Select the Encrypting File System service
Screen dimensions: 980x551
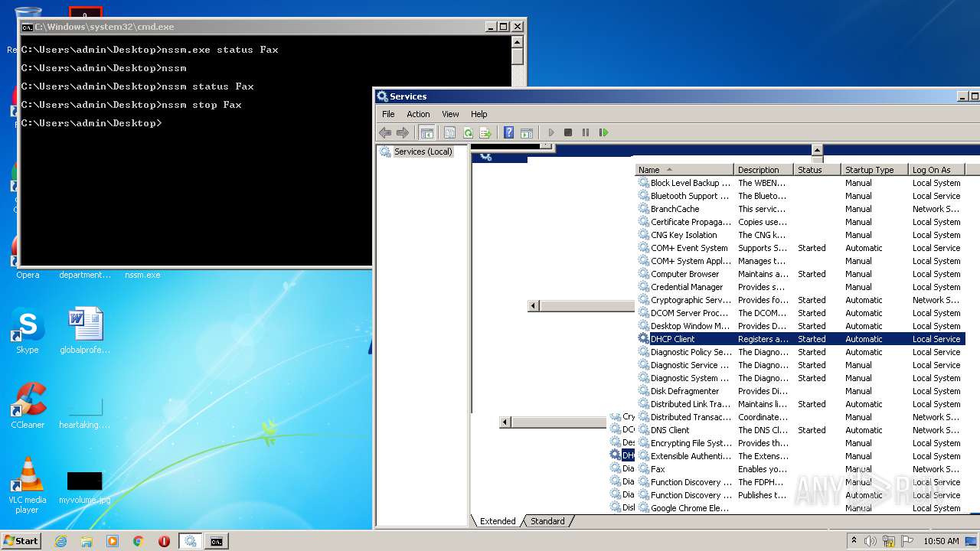tap(800, 443)
